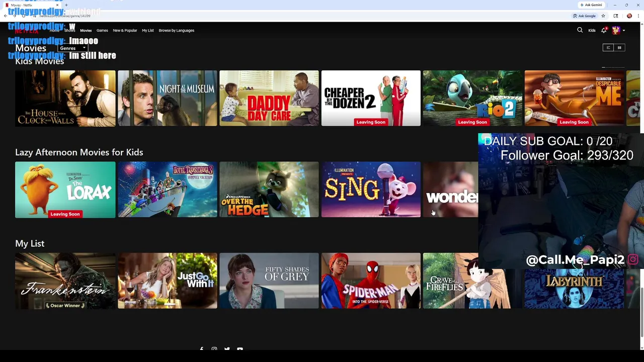Image resolution: width=644 pixels, height=362 pixels.
Task: Open the Wonder movie tile
Action: 450,190
